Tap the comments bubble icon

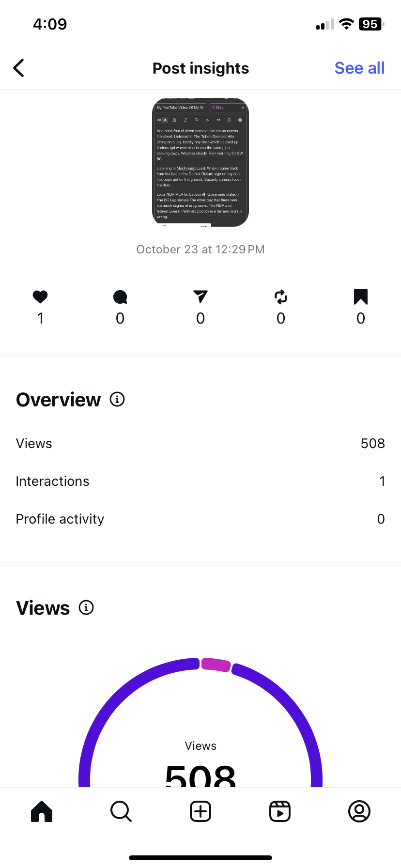[120, 297]
